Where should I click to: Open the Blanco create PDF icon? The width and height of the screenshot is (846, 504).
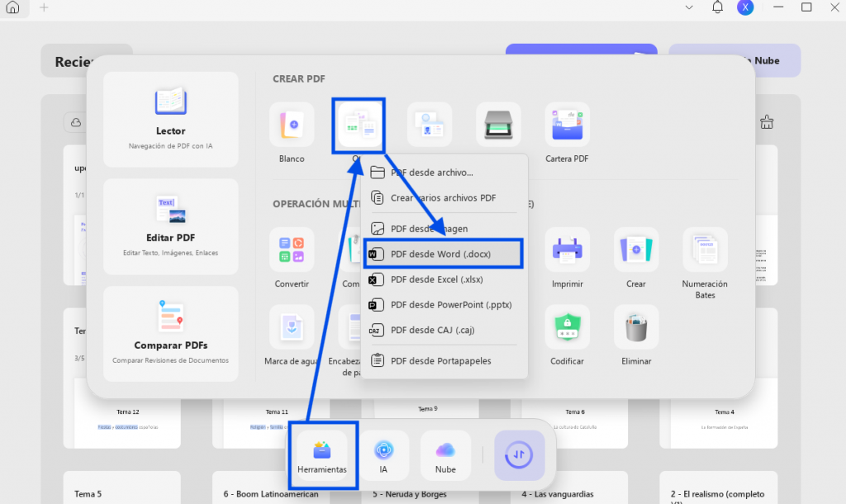click(292, 125)
